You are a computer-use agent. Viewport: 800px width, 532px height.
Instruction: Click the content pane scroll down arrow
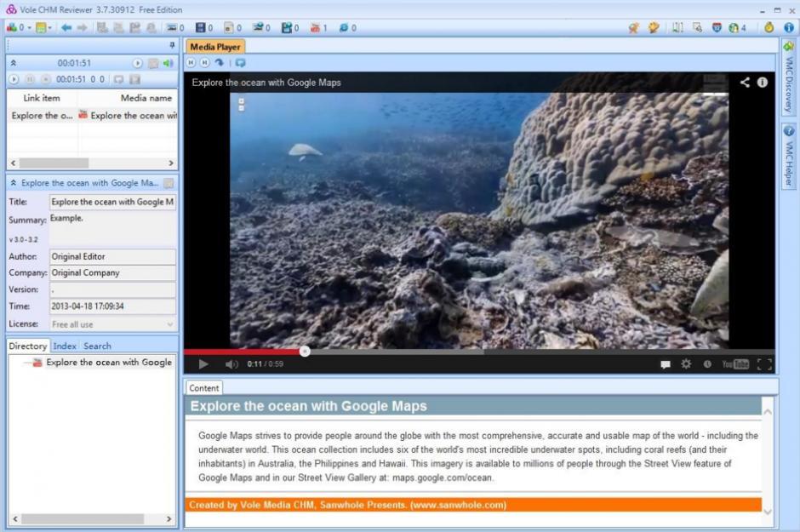pyautogui.click(x=768, y=512)
